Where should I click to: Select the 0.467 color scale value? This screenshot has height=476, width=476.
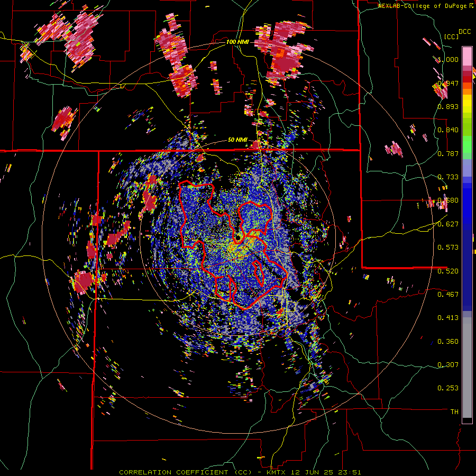click(448, 294)
